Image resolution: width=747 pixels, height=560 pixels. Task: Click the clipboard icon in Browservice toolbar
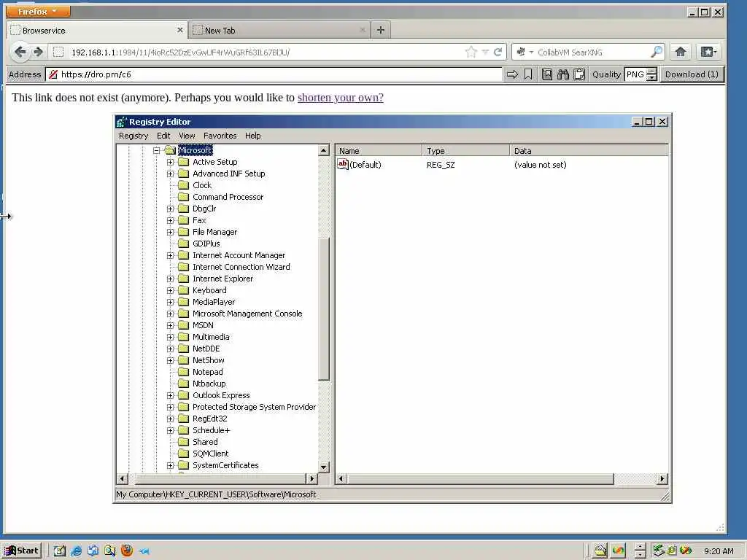pyautogui.click(x=579, y=74)
